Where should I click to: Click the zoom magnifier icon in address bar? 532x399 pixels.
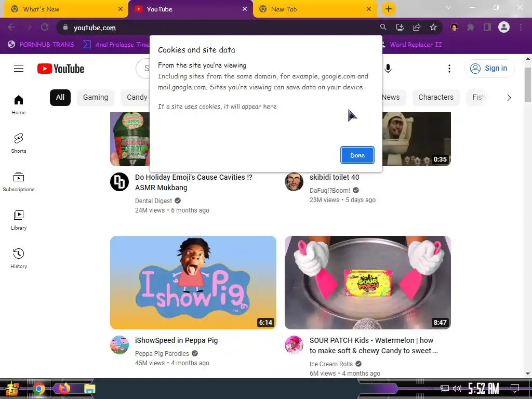[383, 27]
